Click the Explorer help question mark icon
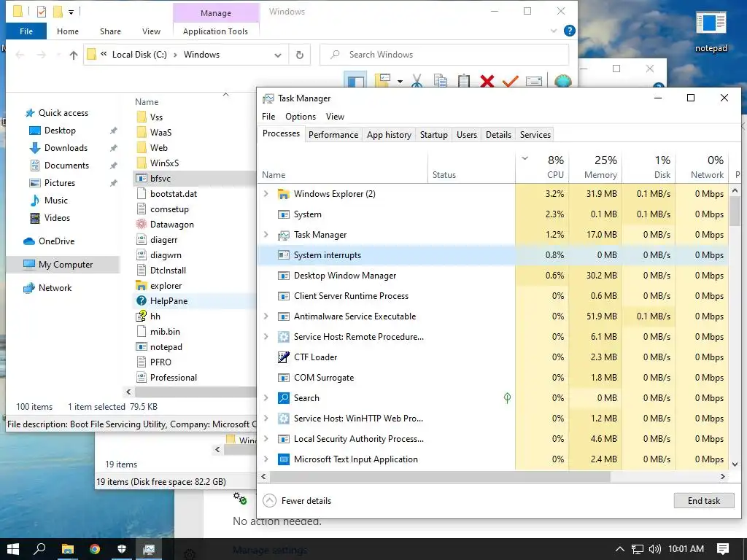The height and width of the screenshot is (560, 747). point(569,31)
